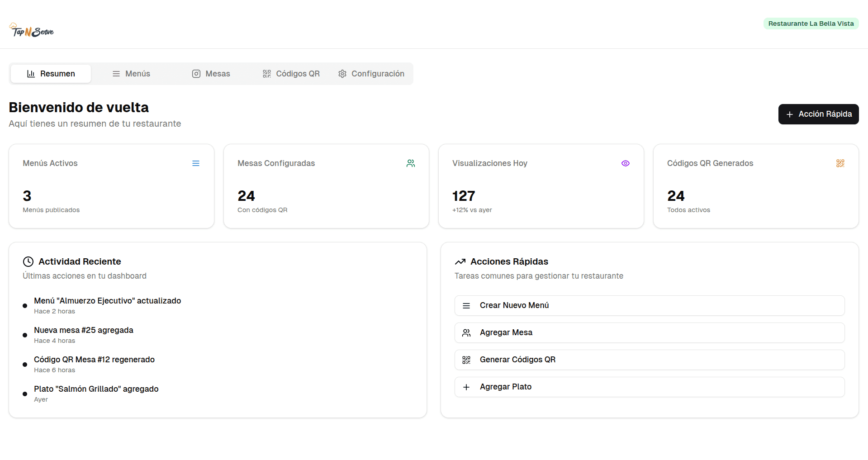This screenshot has width=868, height=460.
Task: Click the eye icon in Visualizaciones Hoy card
Action: [x=626, y=163]
